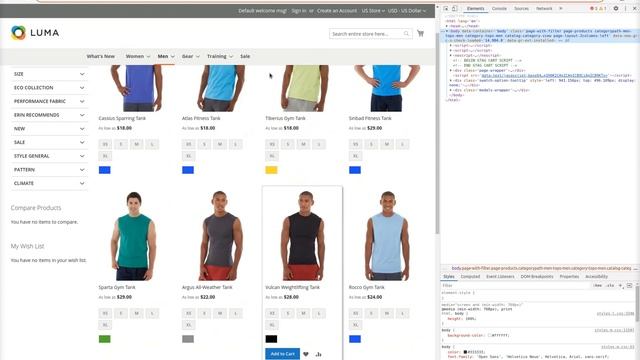Select green color swatch for Sparta Gym Tank
The height and width of the screenshot is (360, 640).
pos(104,339)
